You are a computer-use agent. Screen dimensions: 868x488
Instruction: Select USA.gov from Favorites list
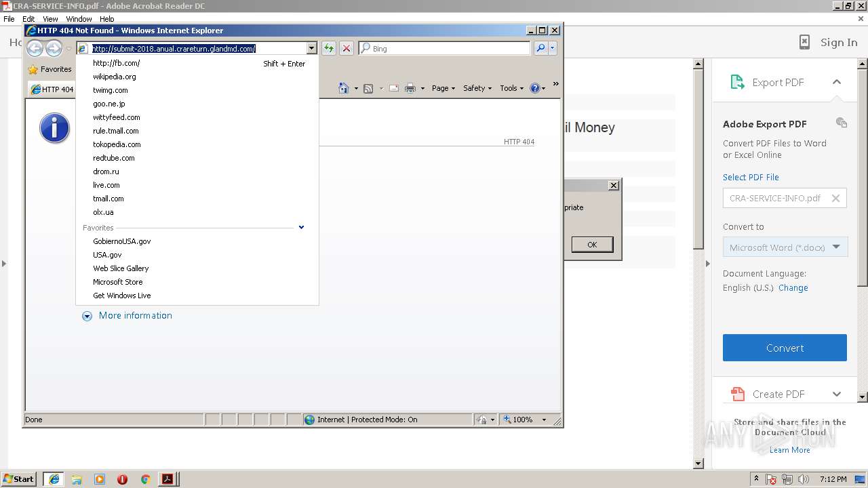point(107,255)
